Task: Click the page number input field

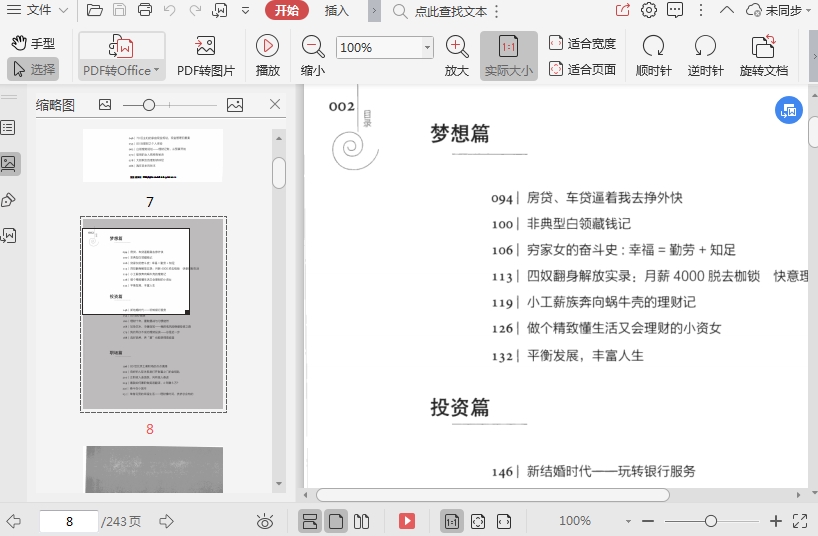Action: (69, 521)
